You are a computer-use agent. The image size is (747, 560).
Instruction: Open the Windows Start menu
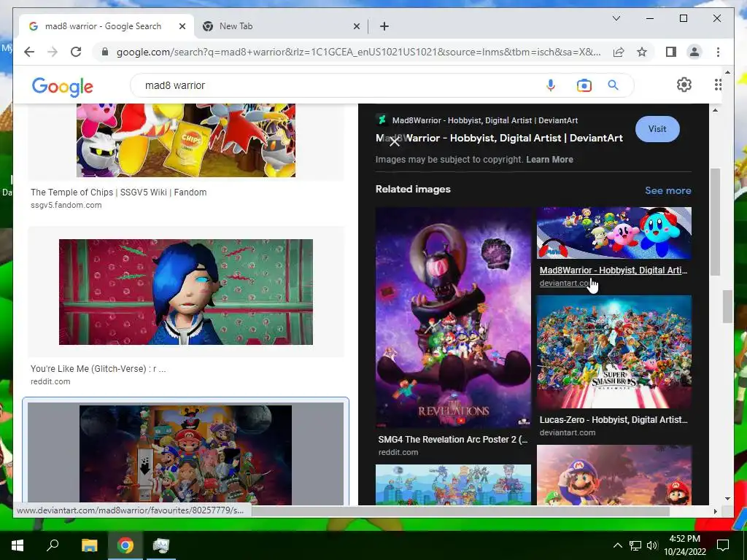pos(18,545)
